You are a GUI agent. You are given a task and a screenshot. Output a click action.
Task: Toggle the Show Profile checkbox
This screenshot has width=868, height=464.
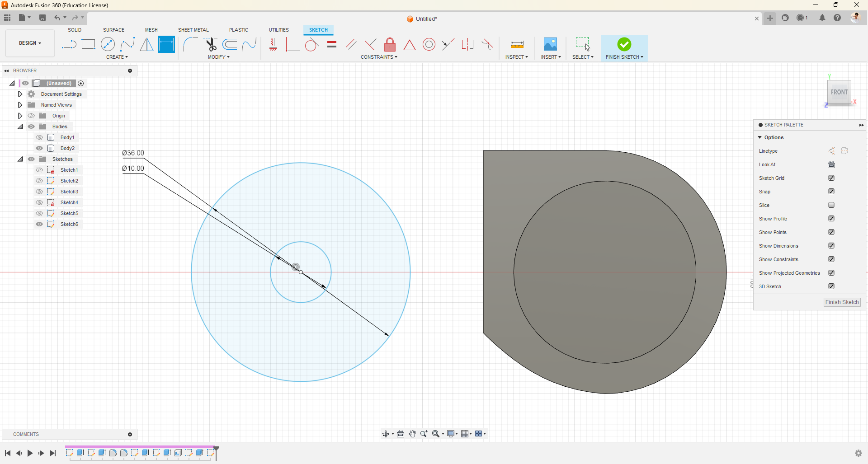(831, 219)
